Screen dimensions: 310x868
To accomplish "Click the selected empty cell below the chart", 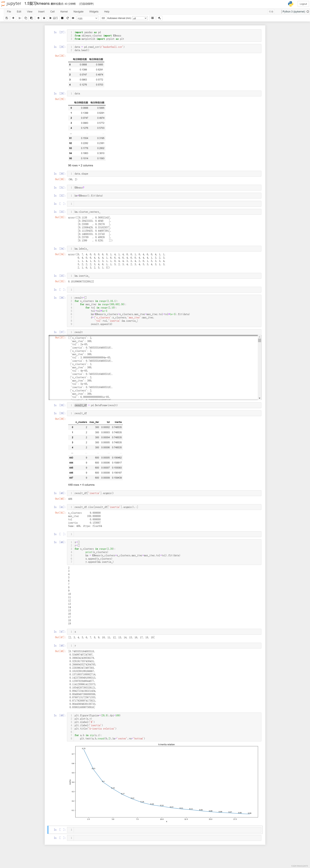I will click(164, 830).
